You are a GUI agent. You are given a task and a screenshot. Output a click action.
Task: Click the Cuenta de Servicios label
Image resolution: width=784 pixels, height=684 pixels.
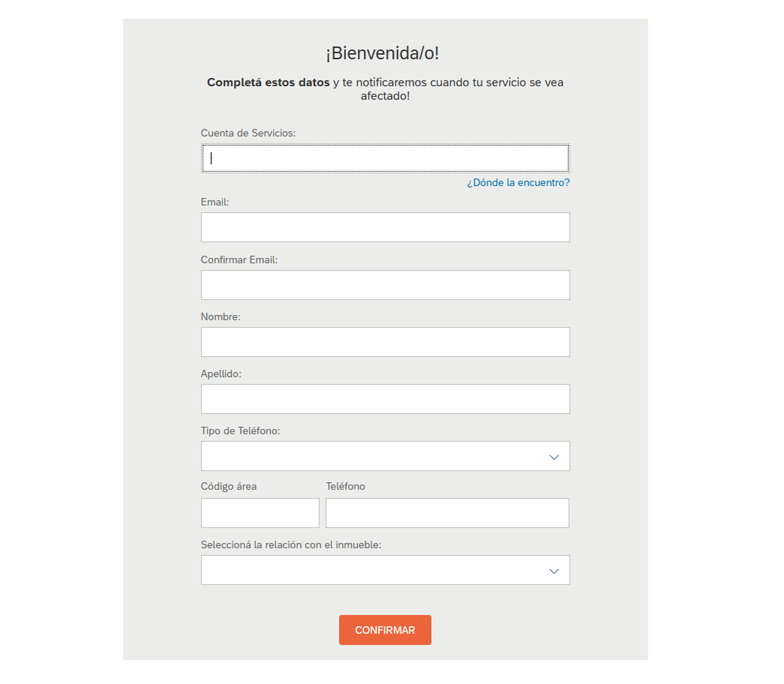click(248, 133)
